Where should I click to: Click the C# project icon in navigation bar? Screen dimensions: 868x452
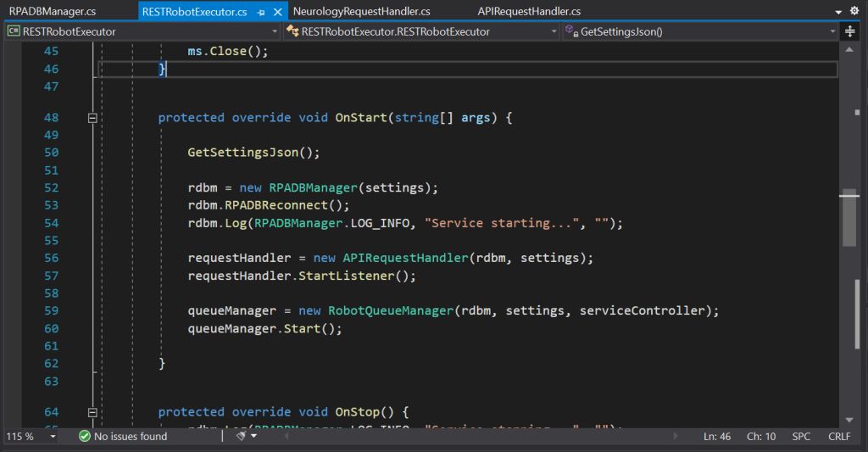coord(14,31)
